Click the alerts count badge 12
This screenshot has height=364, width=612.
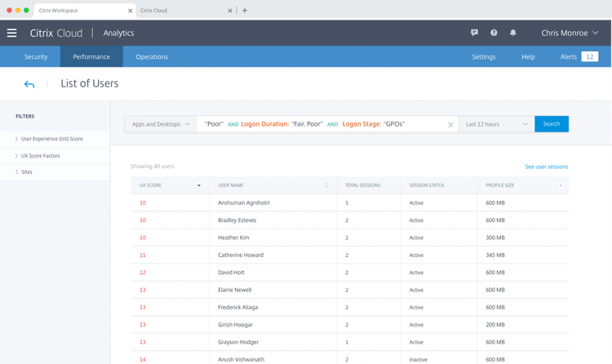point(590,56)
